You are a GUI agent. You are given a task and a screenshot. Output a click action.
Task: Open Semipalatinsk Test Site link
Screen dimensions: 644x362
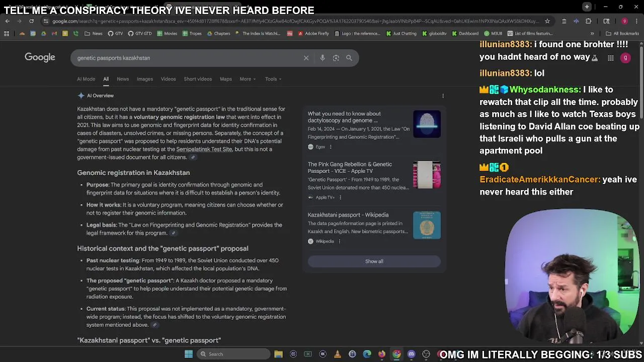204,149
